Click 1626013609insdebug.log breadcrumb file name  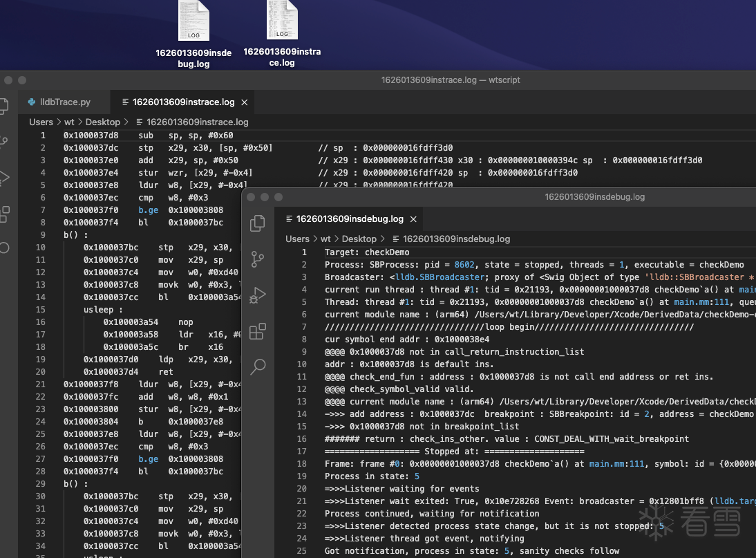(x=456, y=239)
